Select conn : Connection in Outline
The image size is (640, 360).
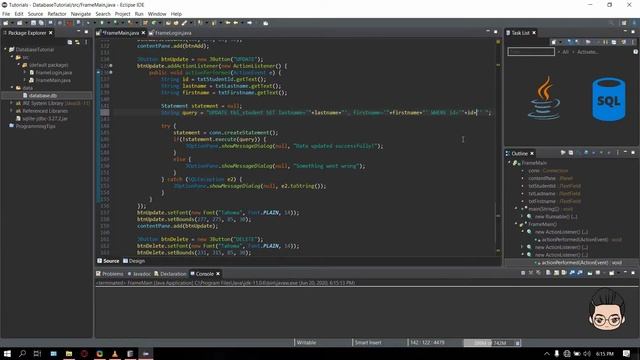coord(548,171)
